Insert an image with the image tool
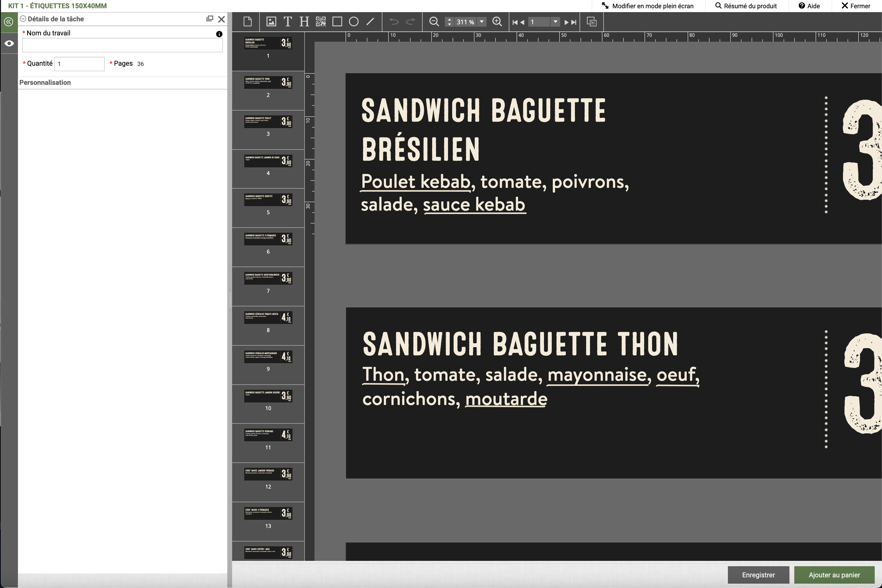Viewport: 882px width, 588px height. point(271,22)
